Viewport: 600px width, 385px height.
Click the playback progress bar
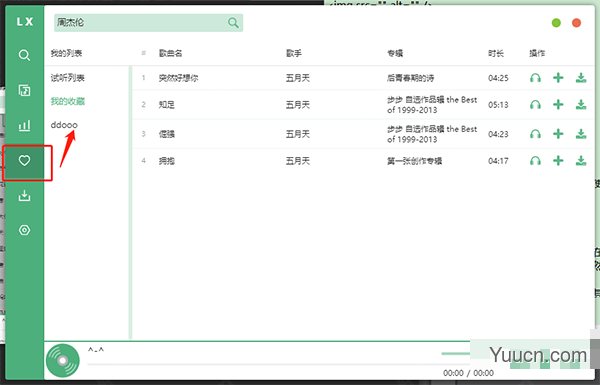pyautogui.click(x=264, y=364)
